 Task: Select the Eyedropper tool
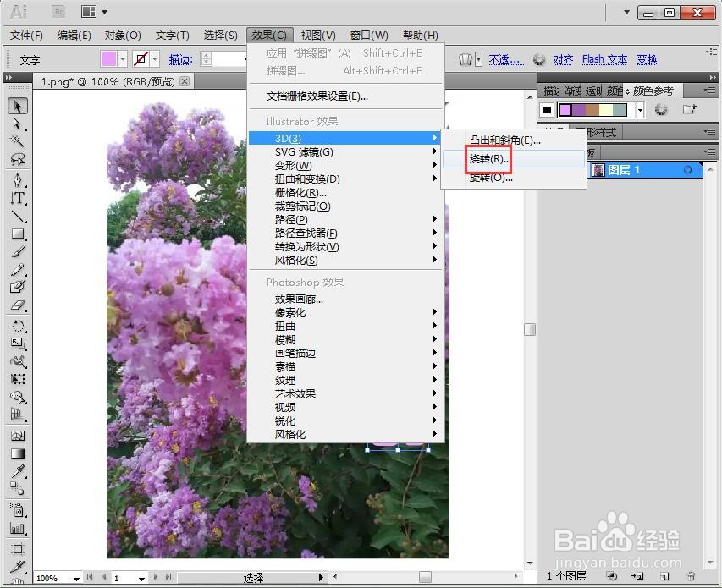point(18,470)
